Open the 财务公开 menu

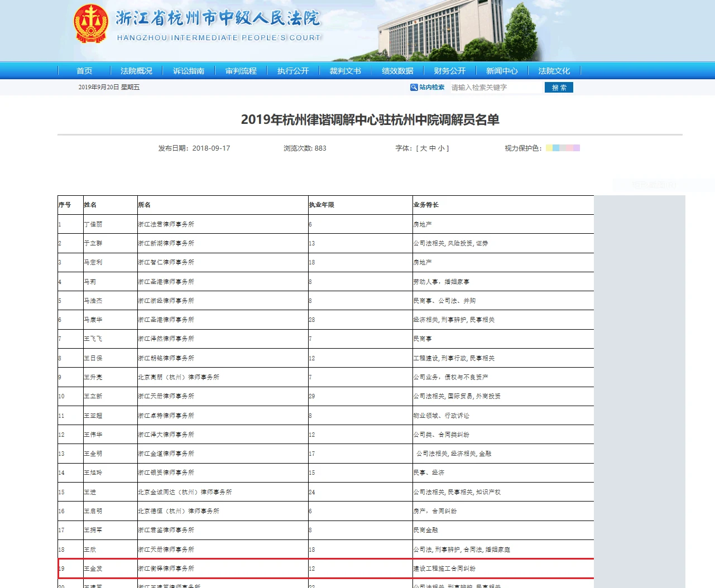[450, 71]
